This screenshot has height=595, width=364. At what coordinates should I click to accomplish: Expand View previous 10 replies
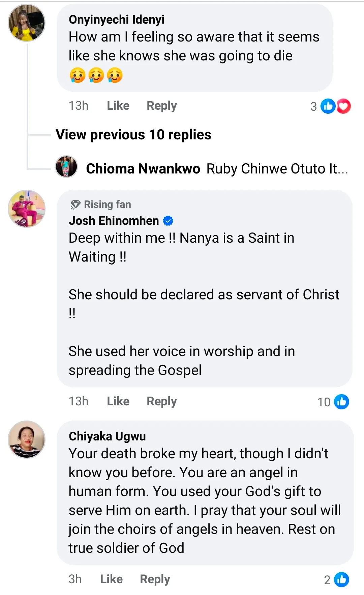pos(133,135)
